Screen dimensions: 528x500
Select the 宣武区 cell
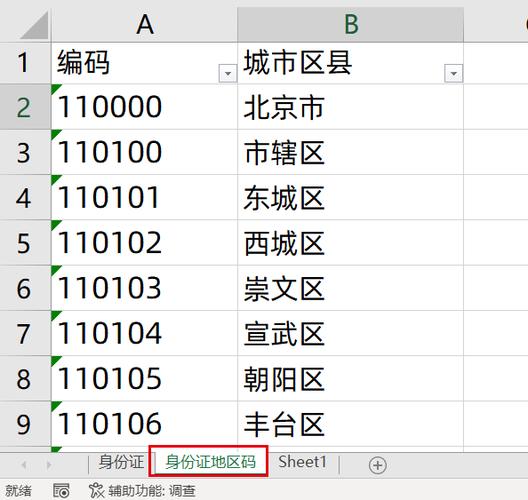pyautogui.click(x=350, y=333)
